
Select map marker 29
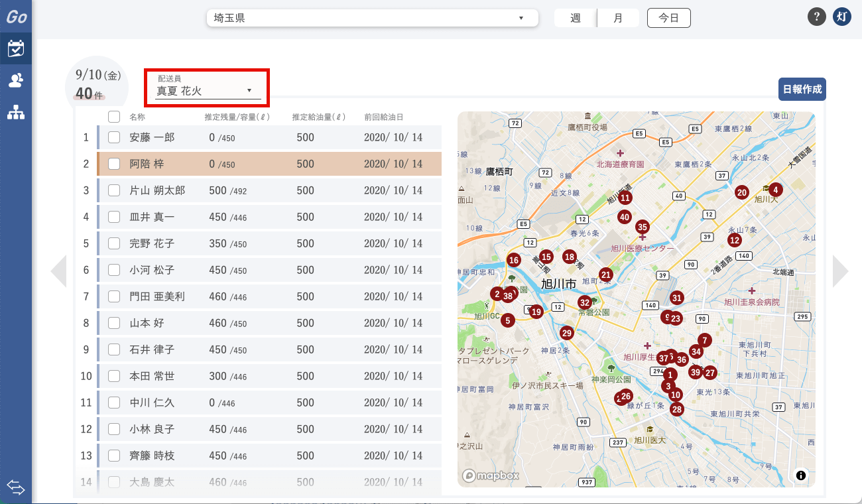[566, 333]
